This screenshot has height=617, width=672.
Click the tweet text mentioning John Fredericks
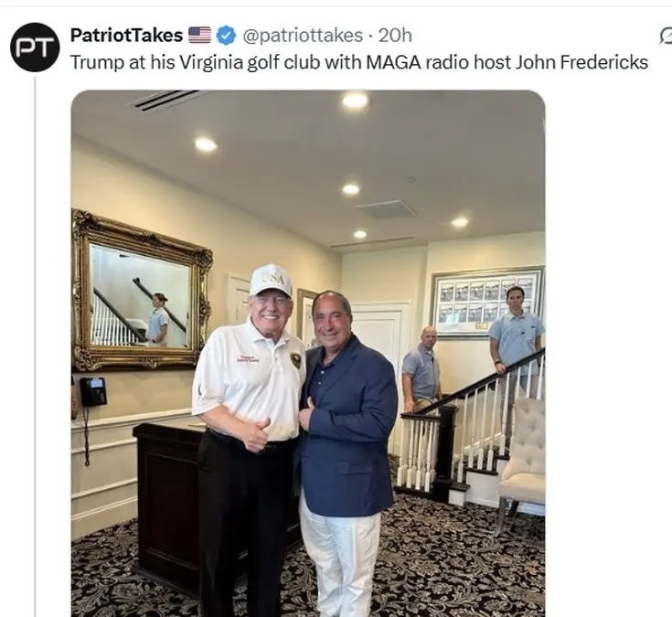pos(359,62)
